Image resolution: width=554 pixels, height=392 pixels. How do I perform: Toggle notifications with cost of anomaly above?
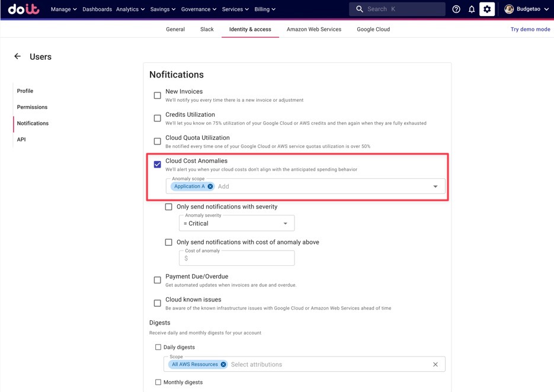point(168,242)
